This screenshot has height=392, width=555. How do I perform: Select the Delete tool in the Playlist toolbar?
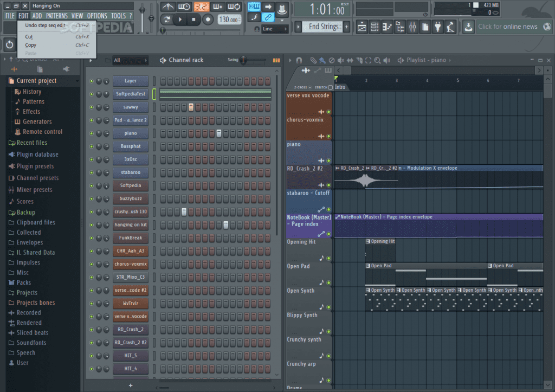coord(332,60)
